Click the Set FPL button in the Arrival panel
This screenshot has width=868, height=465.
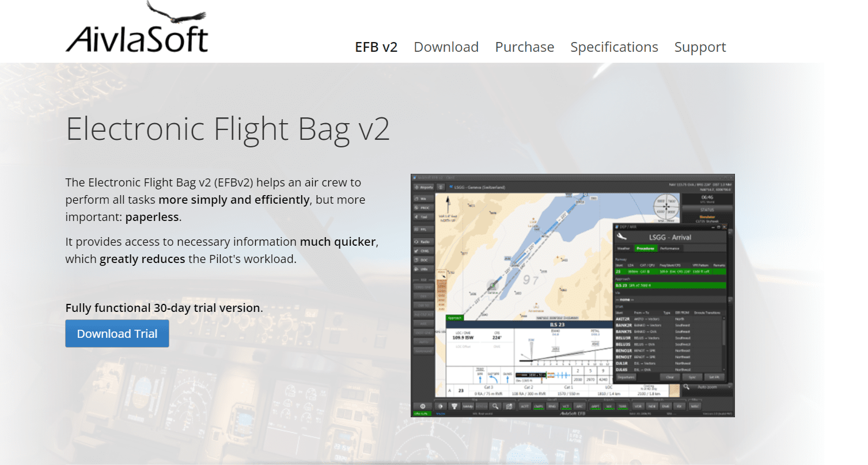(714, 377)
